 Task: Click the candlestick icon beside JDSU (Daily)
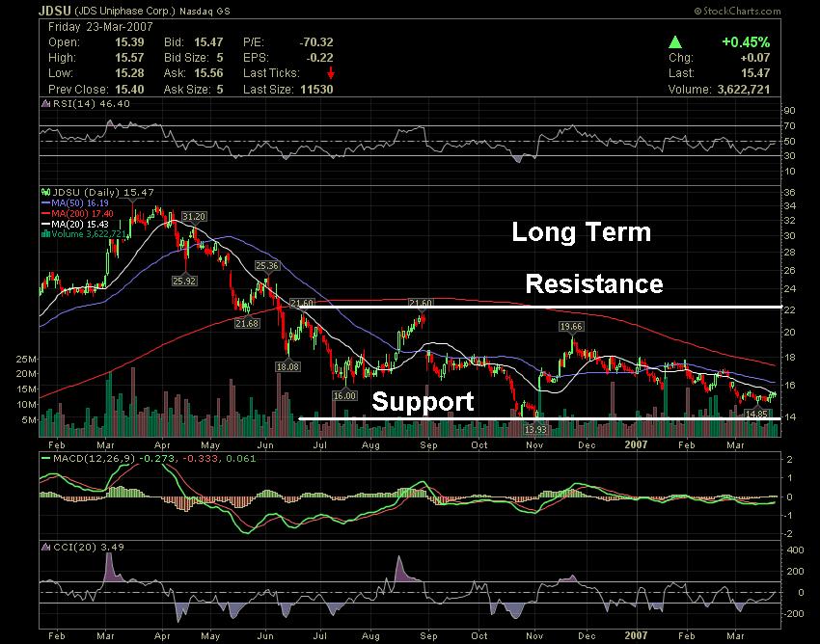pyautogui.click(x=46, y=193)
